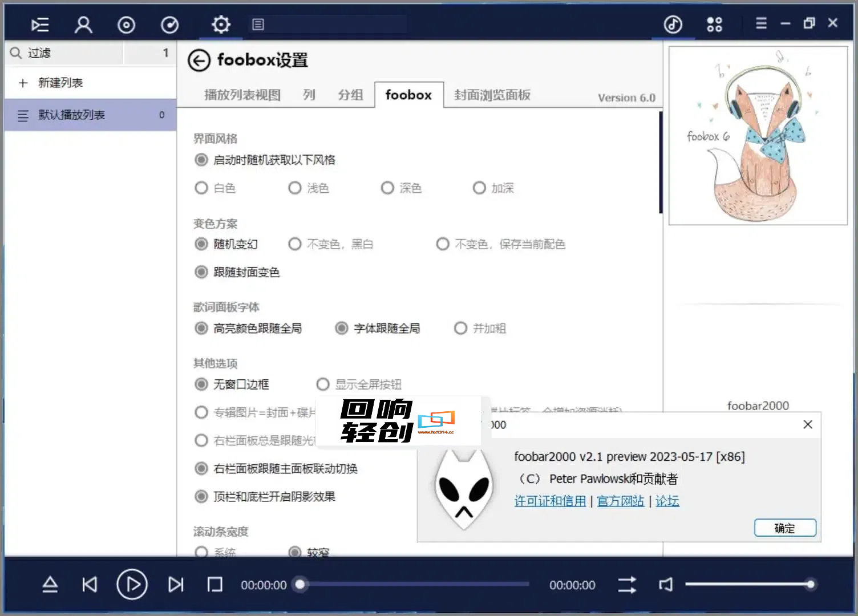Click the plus icon for 新建列表
Screen dimensions: 858x616
pos(23,83)
